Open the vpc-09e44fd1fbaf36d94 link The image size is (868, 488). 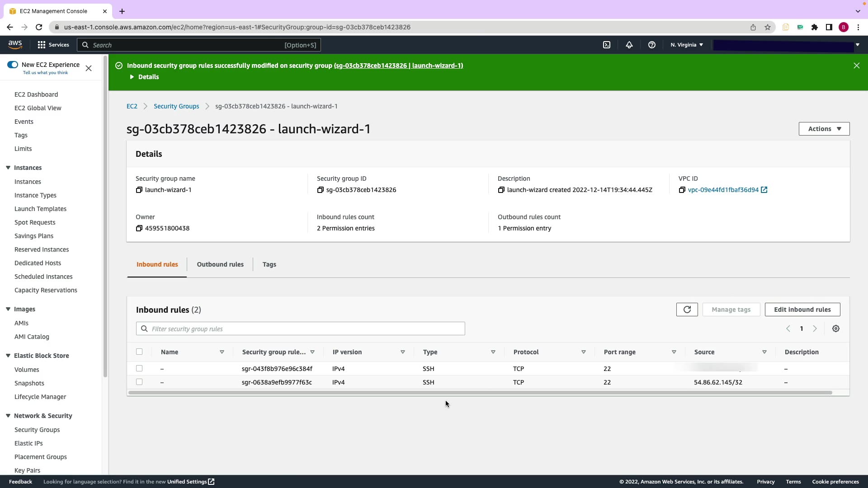click(x=723, y=190)
